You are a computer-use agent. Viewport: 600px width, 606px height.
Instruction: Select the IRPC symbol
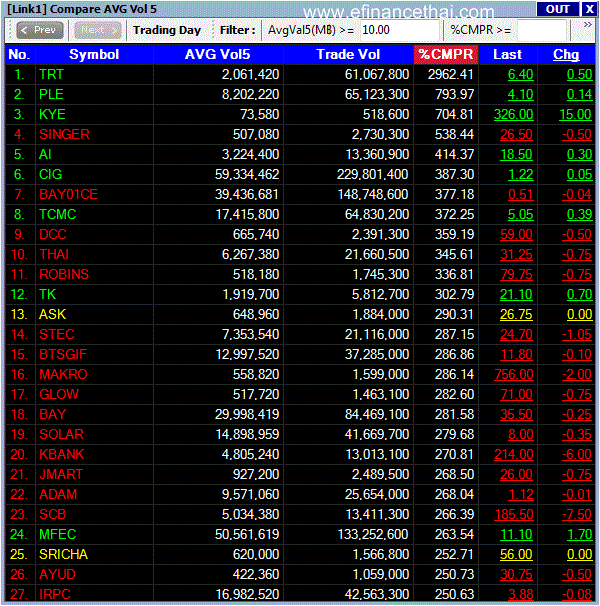point(55,594)
